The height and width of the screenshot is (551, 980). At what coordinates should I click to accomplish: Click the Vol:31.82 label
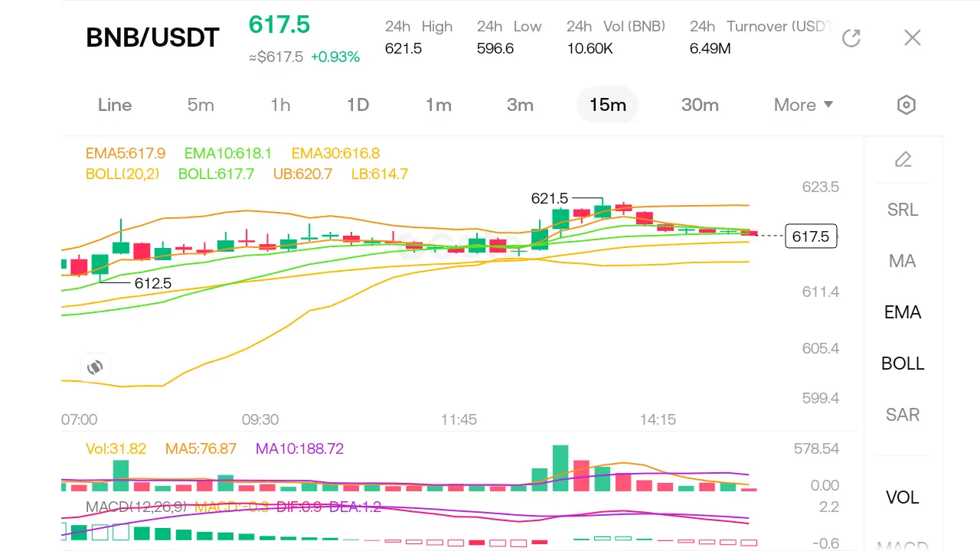(116, 448)
